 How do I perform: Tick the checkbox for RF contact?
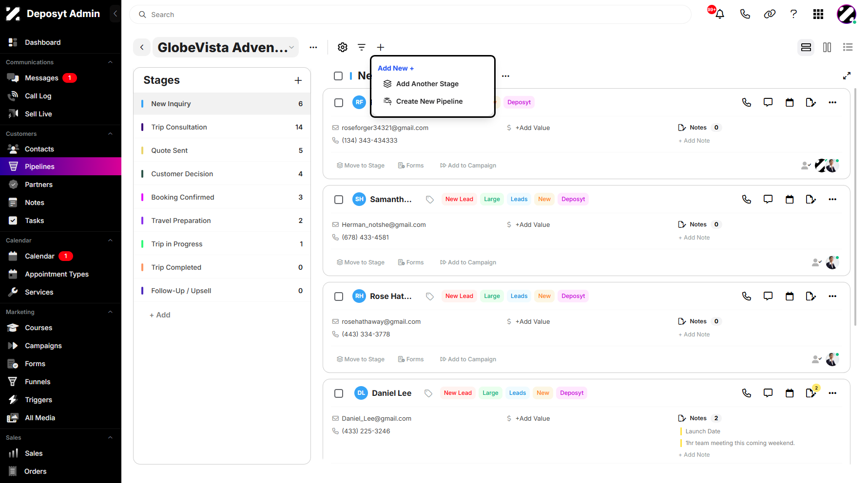pyautogui.click(x=339, y=102)
